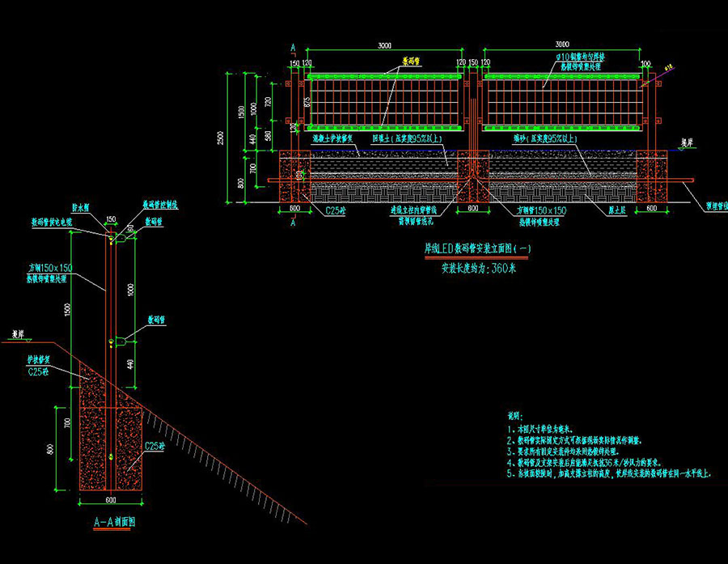Click note 1 about 尺寸单位为毫米
The width and height of the screenshot is (728, 564).
(x=548, y=430)
